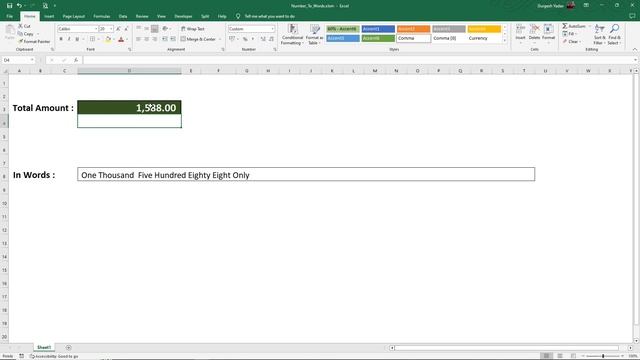This screenshot has height=360, width=640.
Task: Adjust the zoom slider in the status bar
Action: [x=603, y=356]
